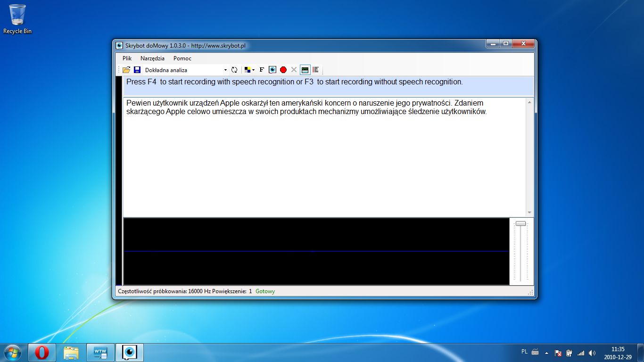Screen dimensions: 644x362
Task: Open the Windows Start button
Action: pyautogui.click(x=13, y=352)
